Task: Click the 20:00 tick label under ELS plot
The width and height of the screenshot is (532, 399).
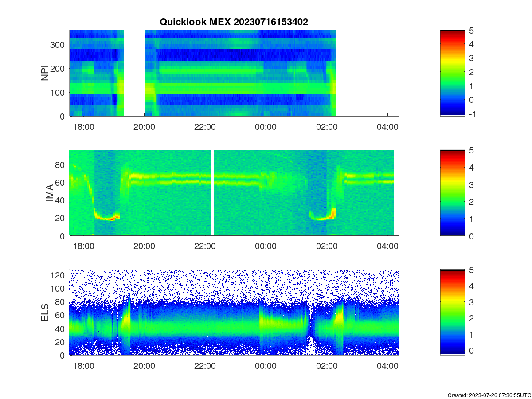Action: [144, 366]
